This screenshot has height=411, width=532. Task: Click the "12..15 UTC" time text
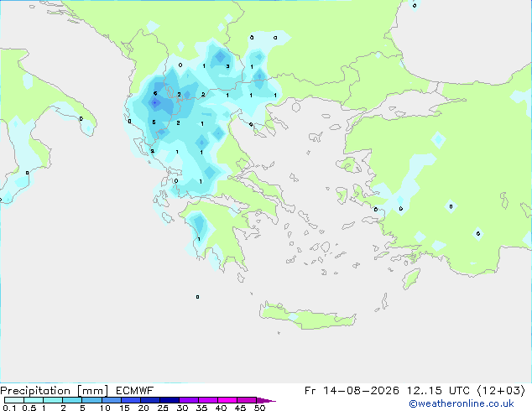[438, 391]
